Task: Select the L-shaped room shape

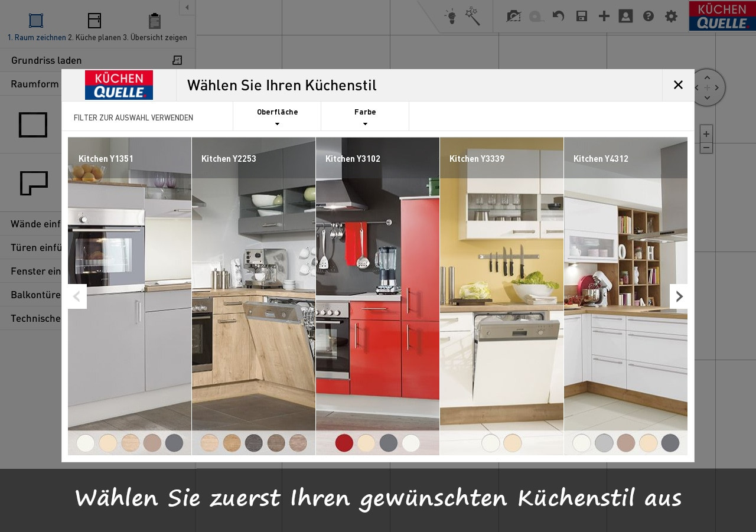Action: tap(34, 183)
